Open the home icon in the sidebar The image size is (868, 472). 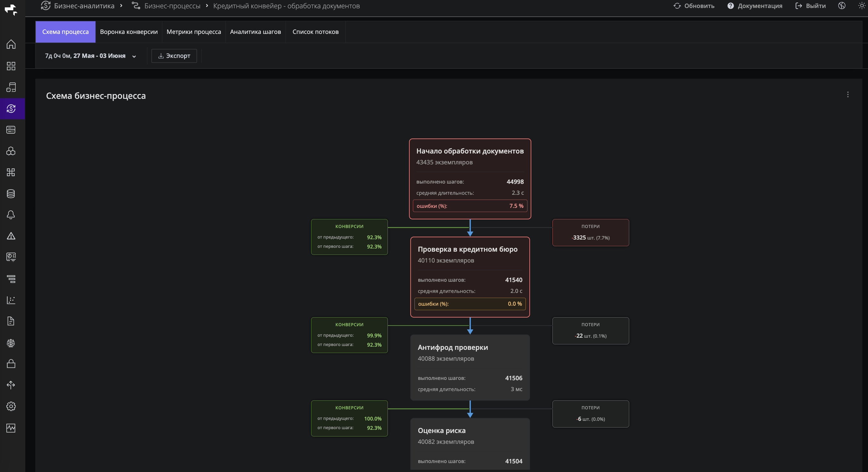click(11, 44)
